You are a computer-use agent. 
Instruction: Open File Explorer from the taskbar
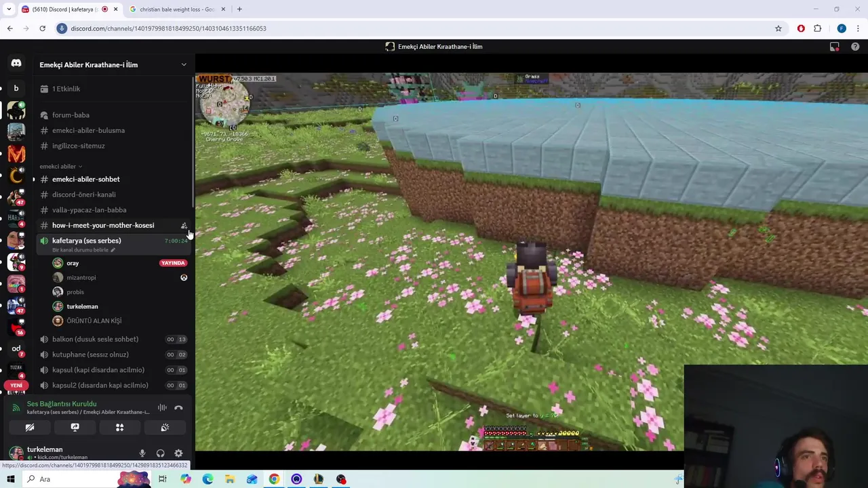[x=230, y=479]
